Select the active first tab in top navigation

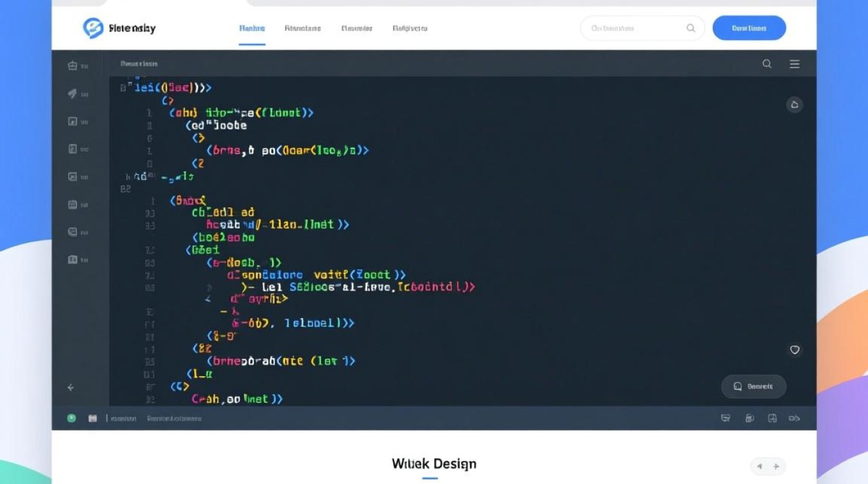(x=252, y=28)
